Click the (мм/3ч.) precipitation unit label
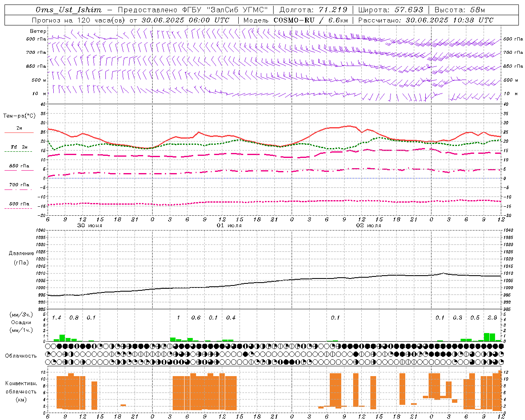 point(21,315)
